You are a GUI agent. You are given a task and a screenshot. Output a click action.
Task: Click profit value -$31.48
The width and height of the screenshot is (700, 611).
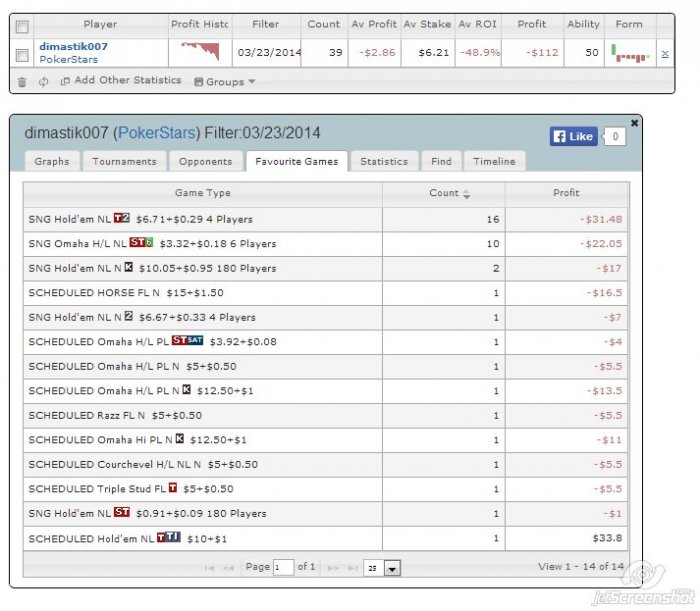click(601, 219)
